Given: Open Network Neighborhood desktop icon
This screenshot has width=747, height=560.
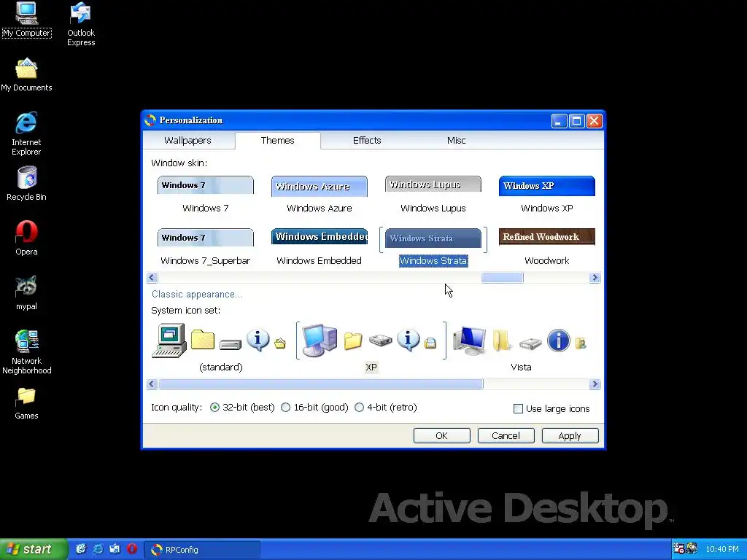Looking at the screenshot, I should [x=26, y=352].
